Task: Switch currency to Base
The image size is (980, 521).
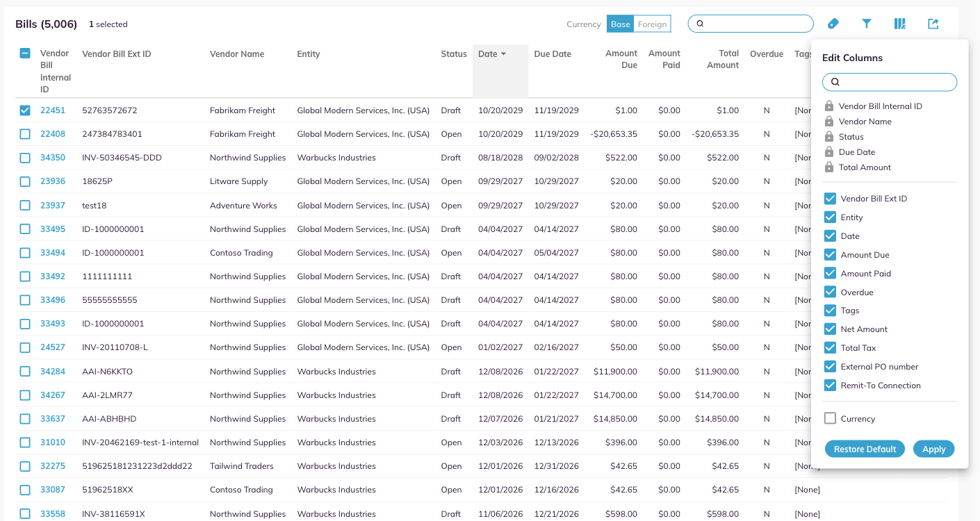Action: point(621,24)
